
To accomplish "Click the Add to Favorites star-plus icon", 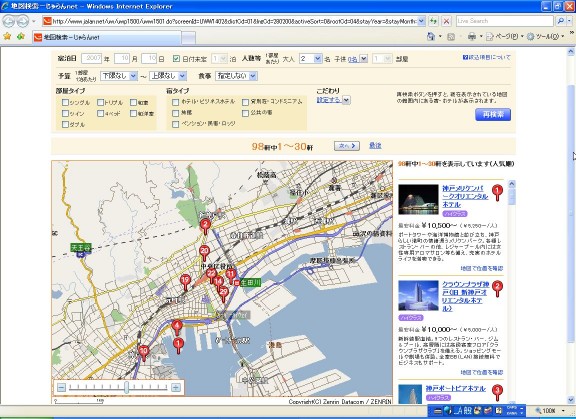I will tap(21, 36).
